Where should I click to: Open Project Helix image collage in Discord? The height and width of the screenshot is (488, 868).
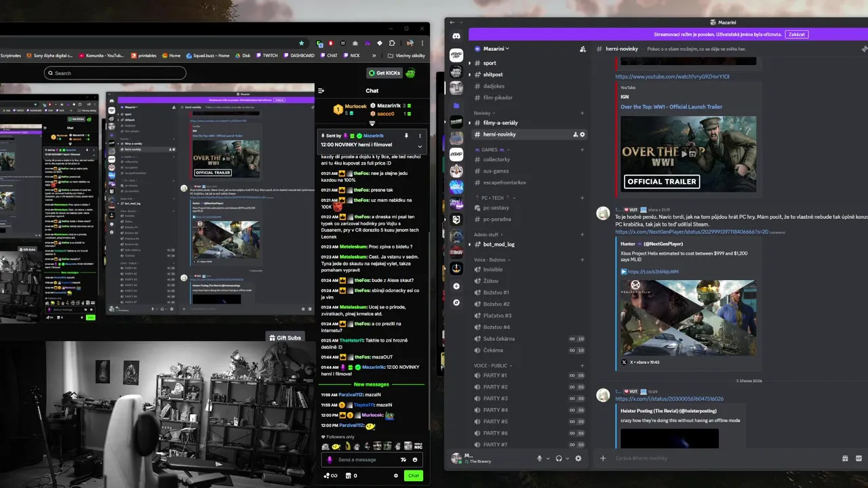click(688, 317)
